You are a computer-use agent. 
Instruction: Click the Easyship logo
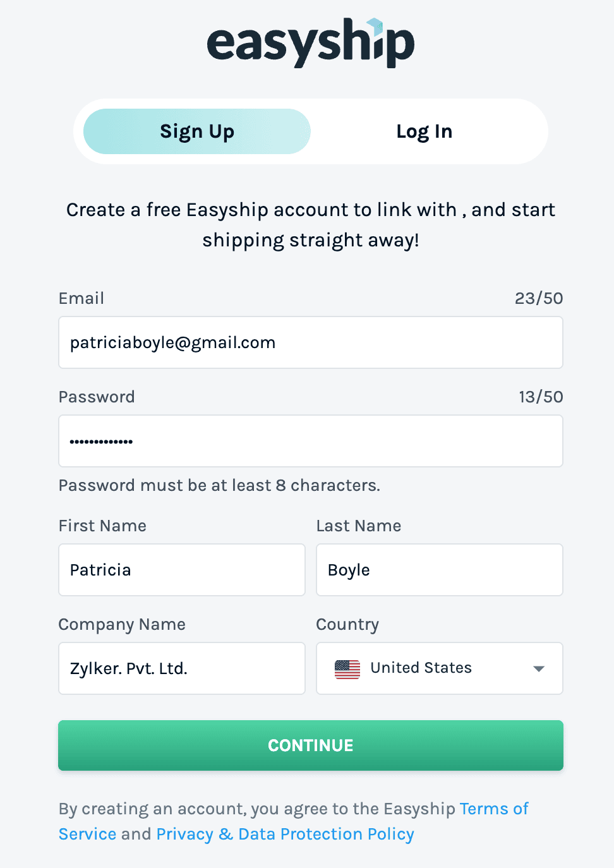point(310,42)
